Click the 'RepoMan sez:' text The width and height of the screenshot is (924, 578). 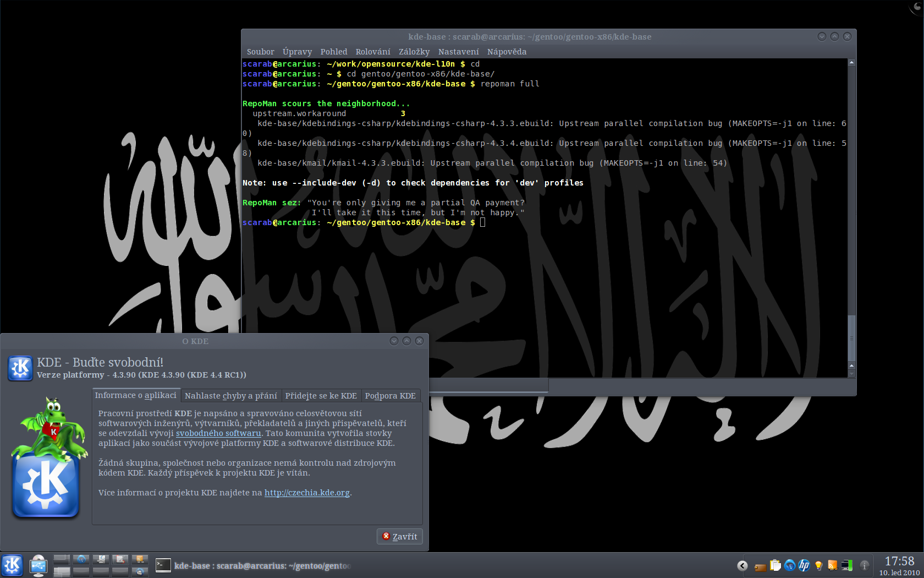[x=272, y=203]
